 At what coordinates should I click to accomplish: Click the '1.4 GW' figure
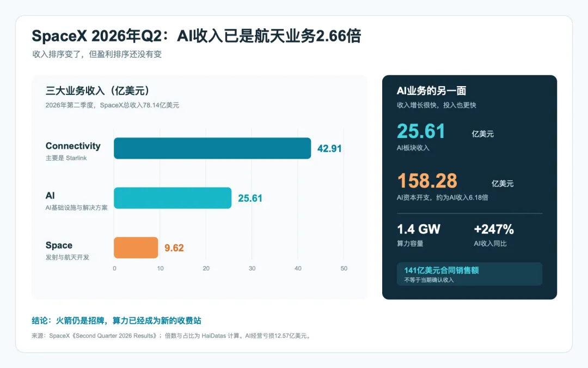[419, 229]
